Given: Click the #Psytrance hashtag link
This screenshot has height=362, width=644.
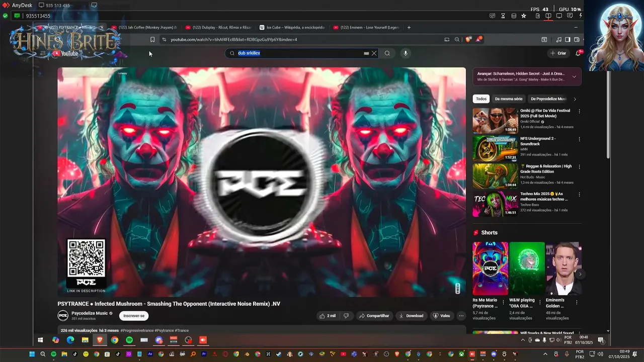Looking at the screenshot, I should coord(164,331).
